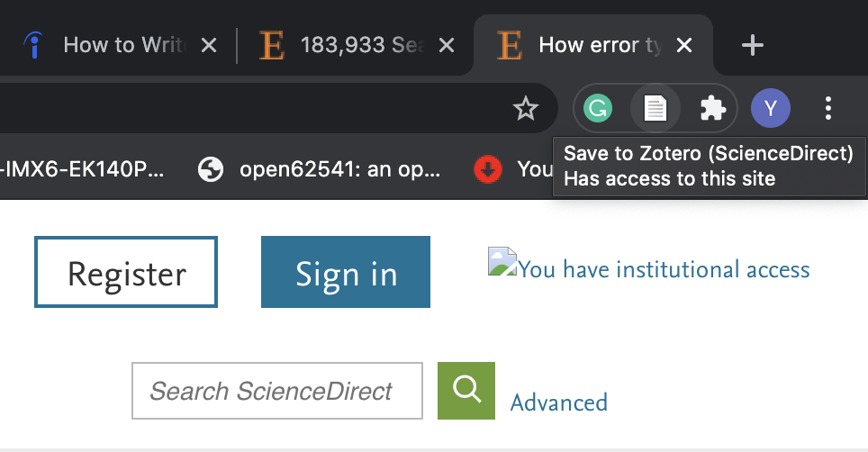Close the 'How to Writ' tab
The width and height of the screenshot is (868, 452).
point(208,45)
